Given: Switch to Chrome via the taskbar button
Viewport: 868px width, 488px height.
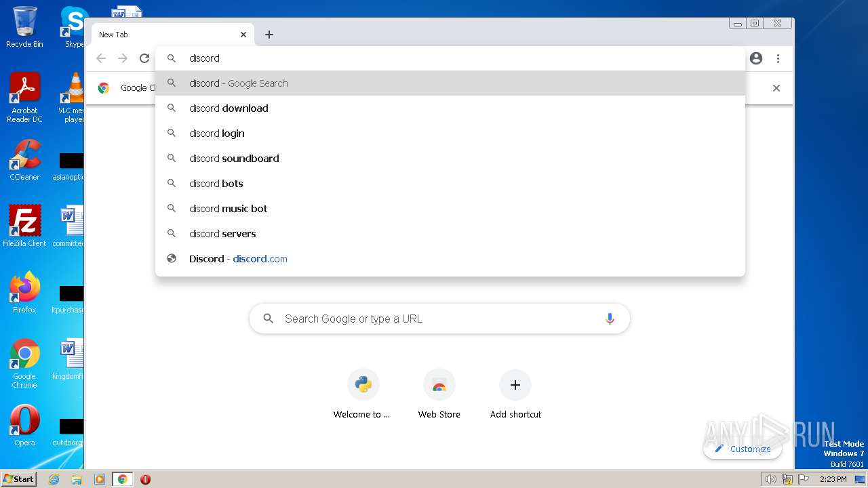Looking at the screenshot, I should (122, 479).
